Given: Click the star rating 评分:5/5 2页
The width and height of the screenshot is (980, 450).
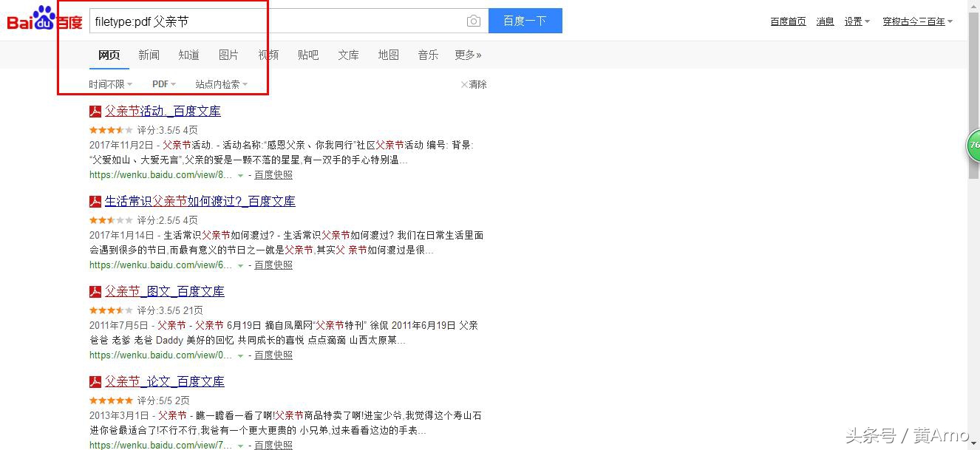Looking at the screenshot, I should coord(140,400).
